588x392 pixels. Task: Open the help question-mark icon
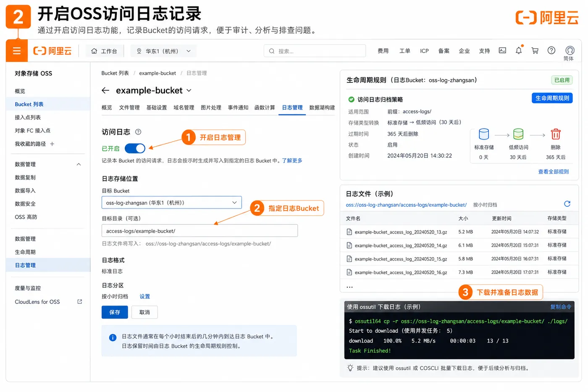click(551, 50)
